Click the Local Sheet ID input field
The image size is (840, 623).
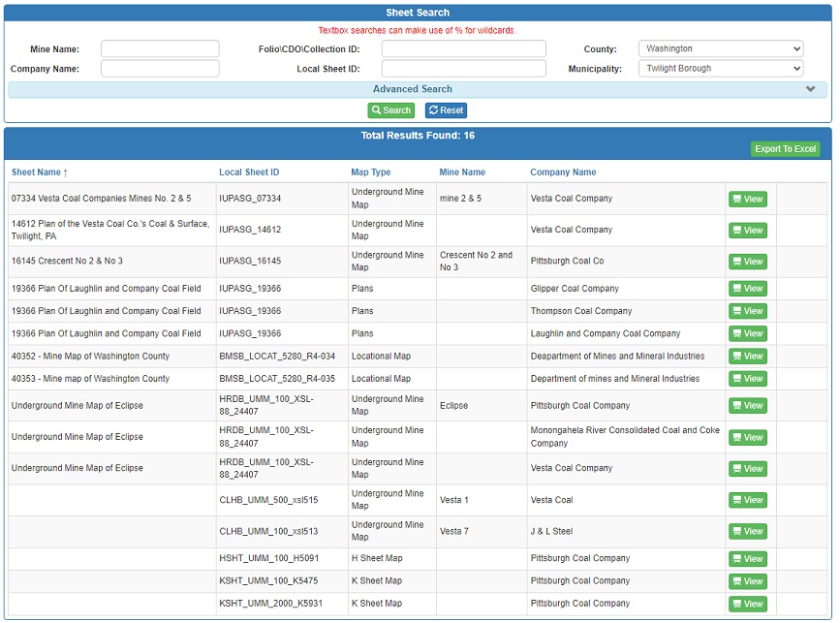(463, 69)
